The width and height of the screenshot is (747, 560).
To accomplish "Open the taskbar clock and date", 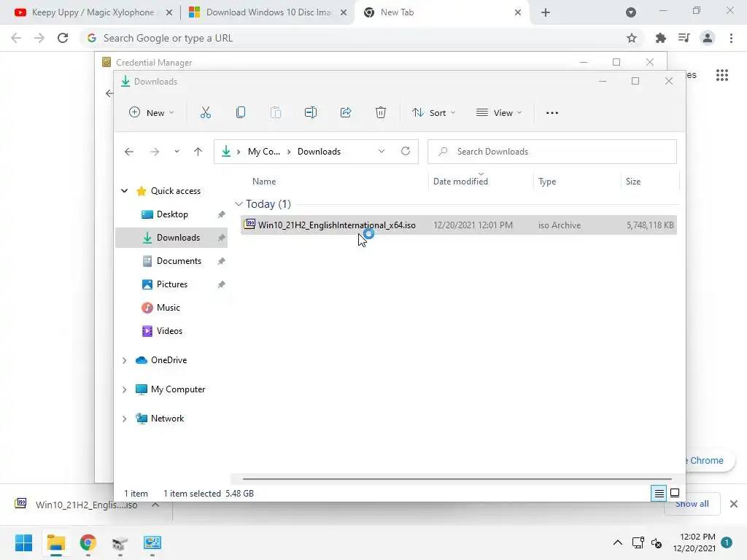I will point(694,542).
